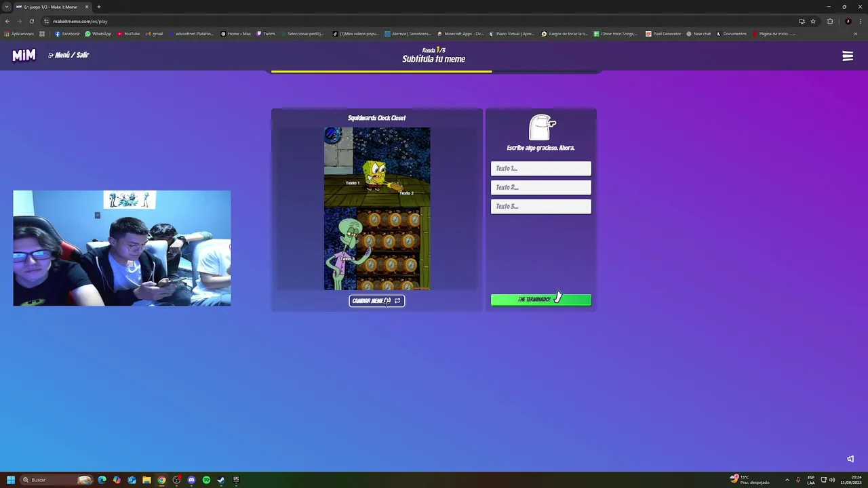This screenshot has width=868, height=488.
Task: Click the browser back arrow
Action: pyautogui.click(x=7, y=21)
